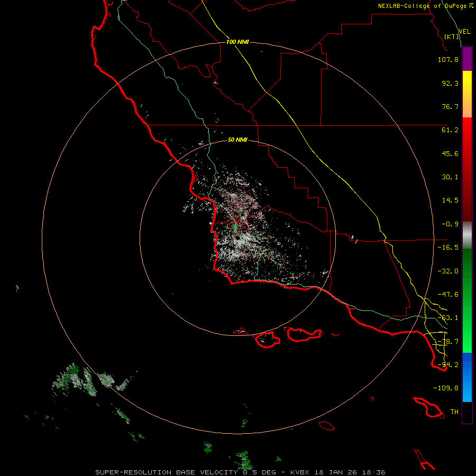Select the 92.3 legend value
Screen dimensions: 476x476
450,83
